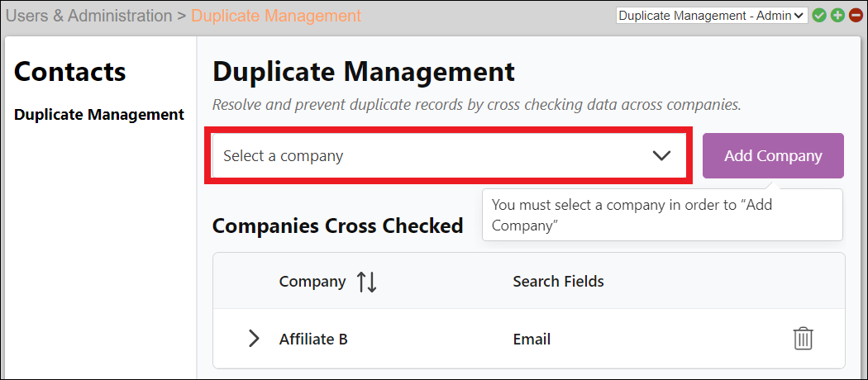Expand the Affiliate B row
Image resolution: width=868 pixels, height=380 pixels.
[254, 339]
